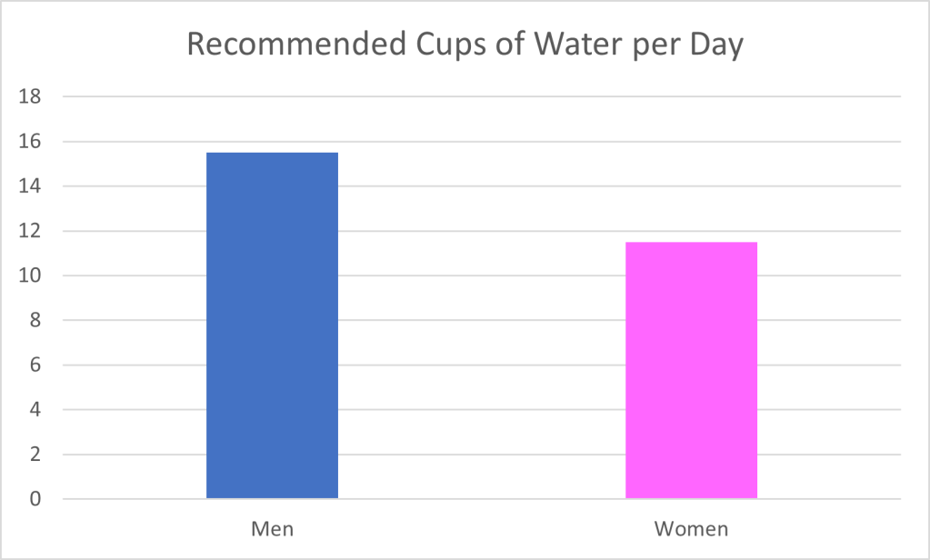The width and height of the screenshot is (930, 560).
Task: Select the blue Men bar
Action: click(x=272, y=325)
